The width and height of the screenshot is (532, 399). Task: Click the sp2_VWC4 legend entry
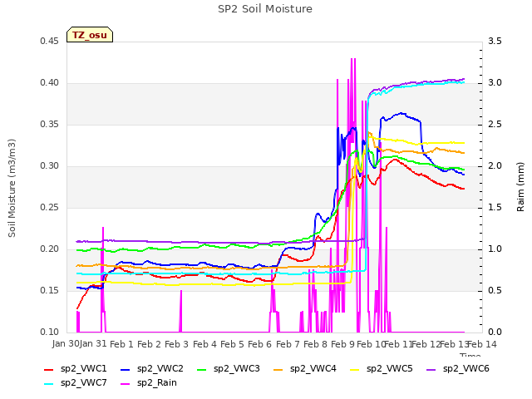click(x=305, y=369)
